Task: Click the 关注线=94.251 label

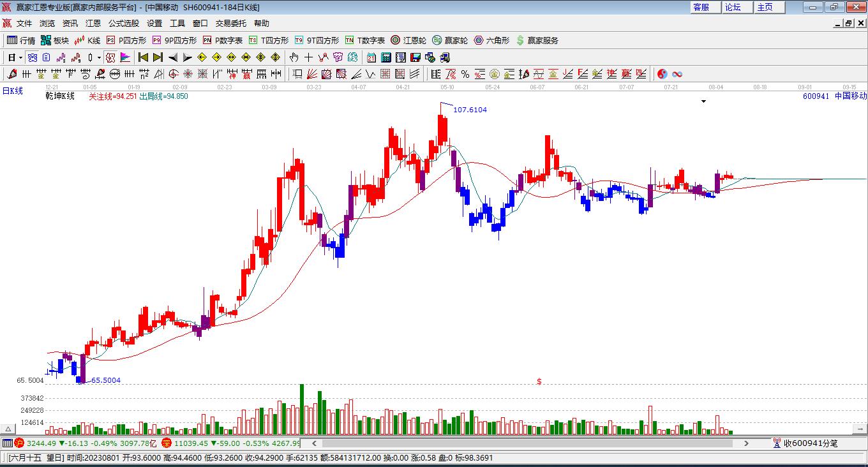Action: (x=112, y=96)
